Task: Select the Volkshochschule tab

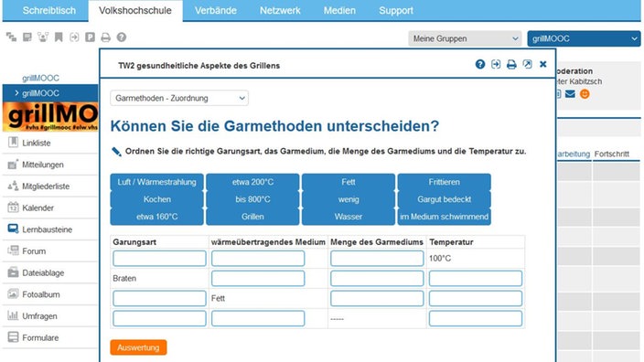Action: point(135,10)
